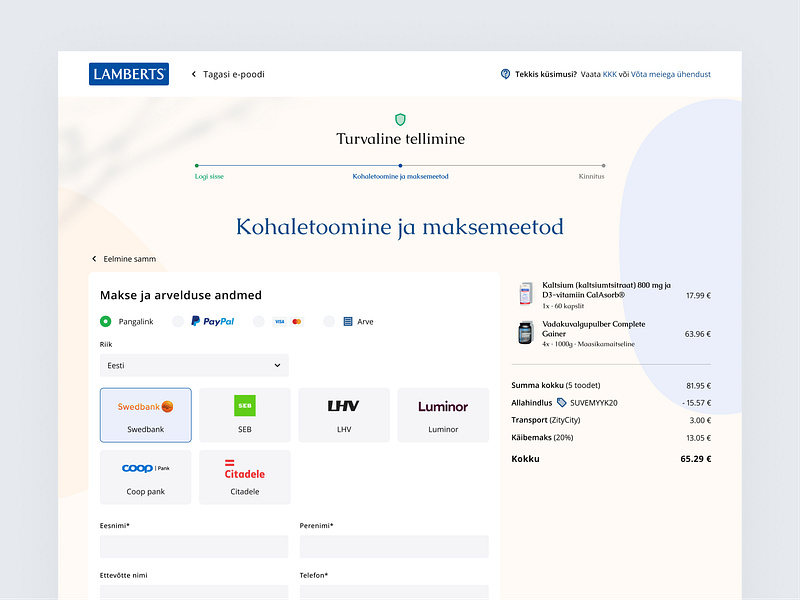Viewport: 800px width, 600px height.
Task: Click the Vadakuvalgupulber Complete Gainer name
Action: pos(593,329)
